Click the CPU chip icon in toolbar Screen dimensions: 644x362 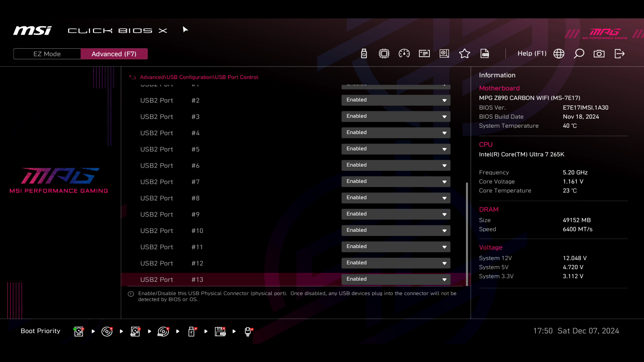pyautogui.click(x=384, y=54)
